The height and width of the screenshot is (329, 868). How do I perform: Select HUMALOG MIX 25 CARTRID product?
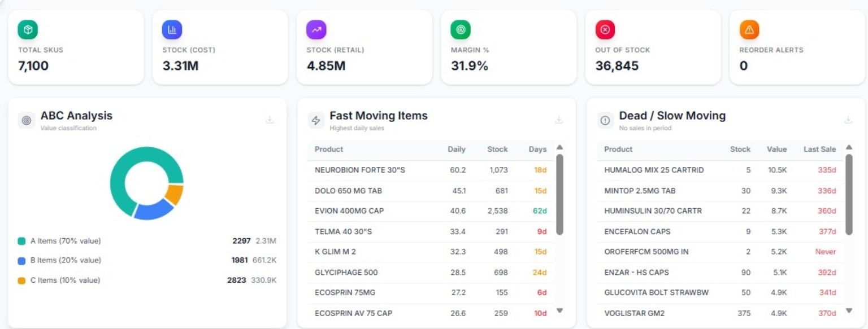[654, 170]
